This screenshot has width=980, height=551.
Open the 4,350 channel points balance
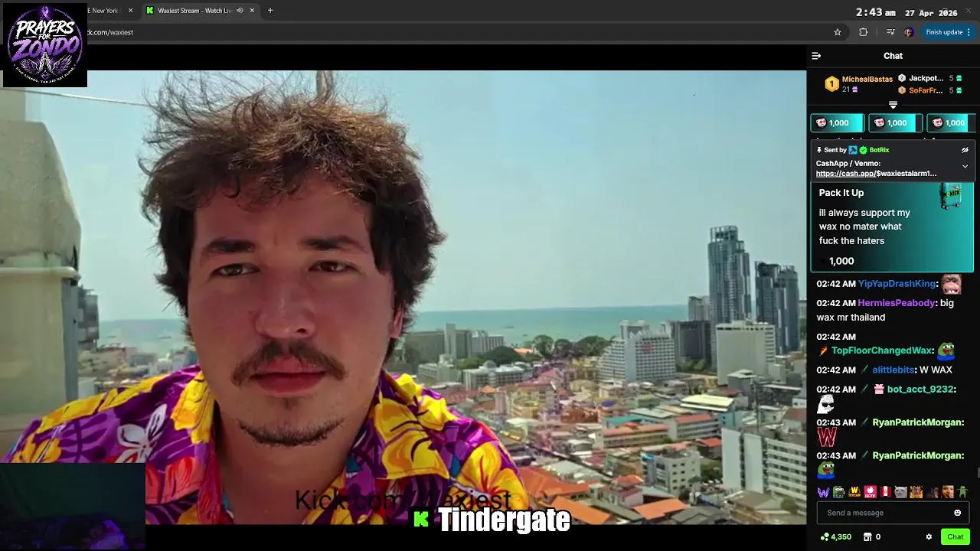835,537
